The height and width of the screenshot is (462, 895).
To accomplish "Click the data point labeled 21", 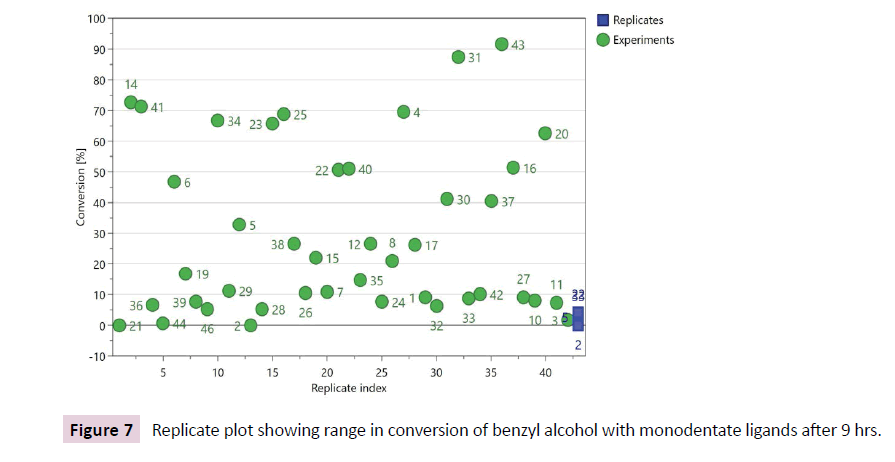I will (x=120, y=325).
